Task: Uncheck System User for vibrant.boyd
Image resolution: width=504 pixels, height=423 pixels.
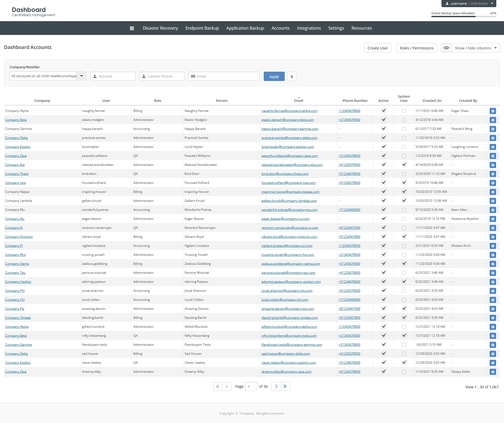Action: (x=404, y=237)
